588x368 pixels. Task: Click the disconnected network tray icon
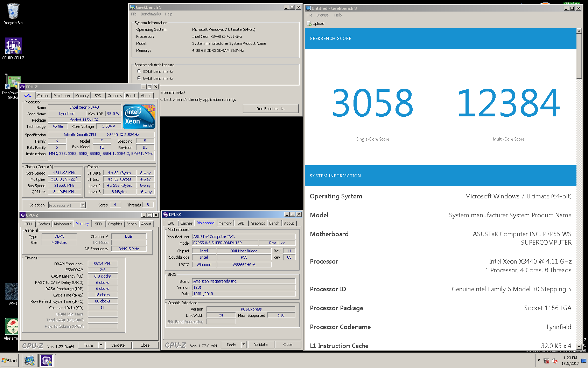pos(546,361)
